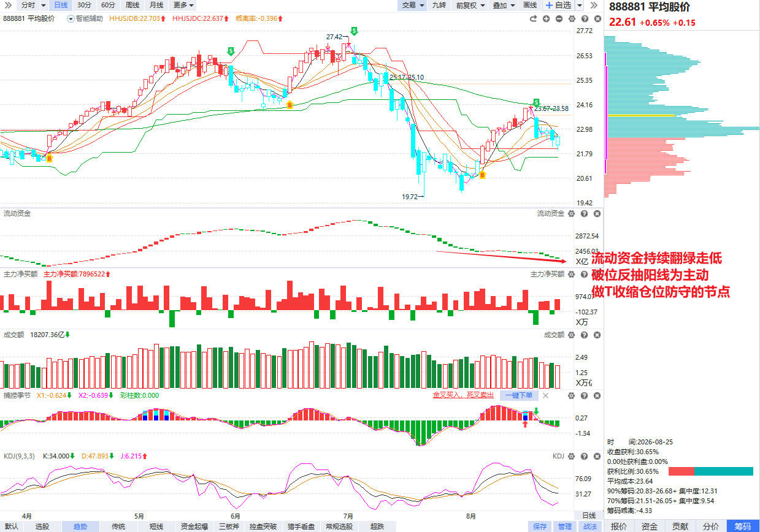Expand the 更多 period dropdown
This screenshot has width=760, height=532.
(x=183, y=5)
